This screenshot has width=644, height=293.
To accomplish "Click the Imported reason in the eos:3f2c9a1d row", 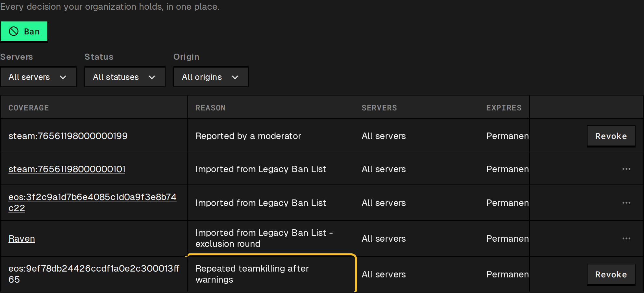I will [x=261, y=203].
